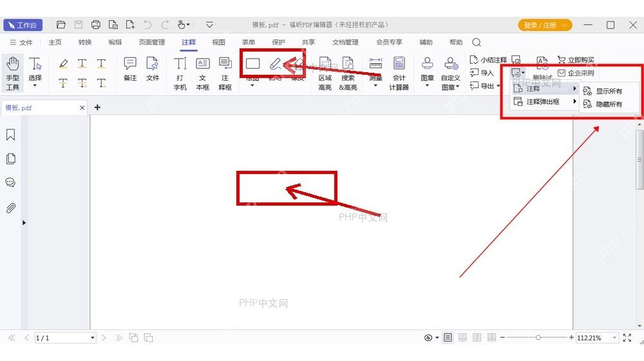Toggle full screen mode icon
The height and width of the screenshot is (361, 644).
[x=627, y=338]
